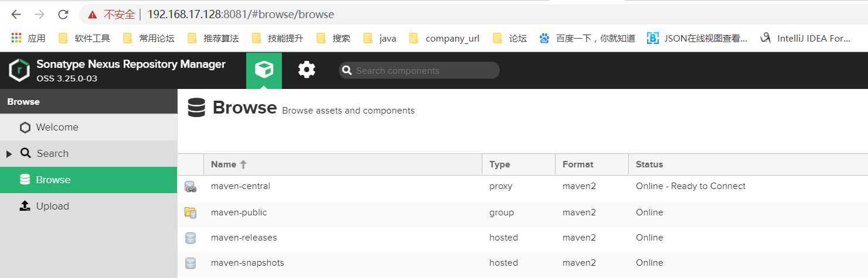Sort table by Status column header

point(748,164)
